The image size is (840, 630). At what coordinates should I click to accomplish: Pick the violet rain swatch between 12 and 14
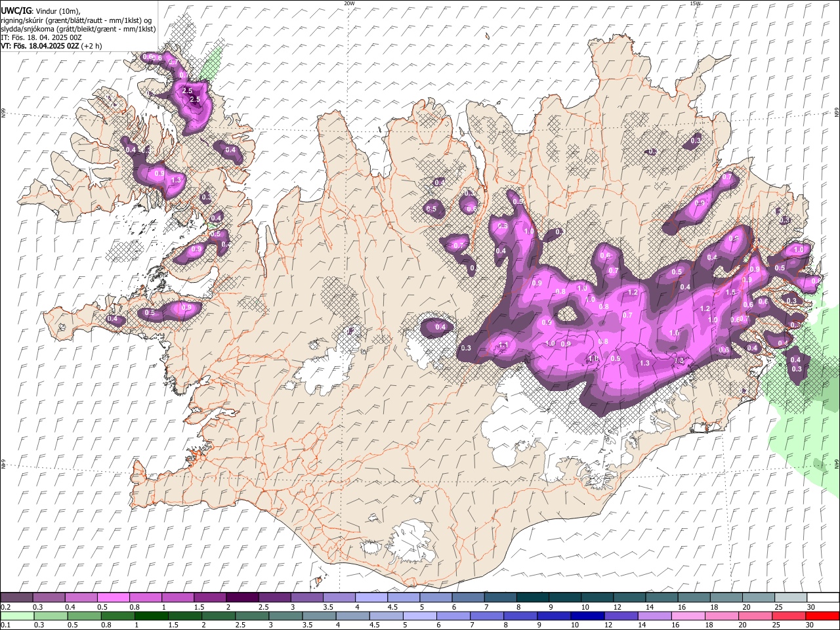click(621, 616)
